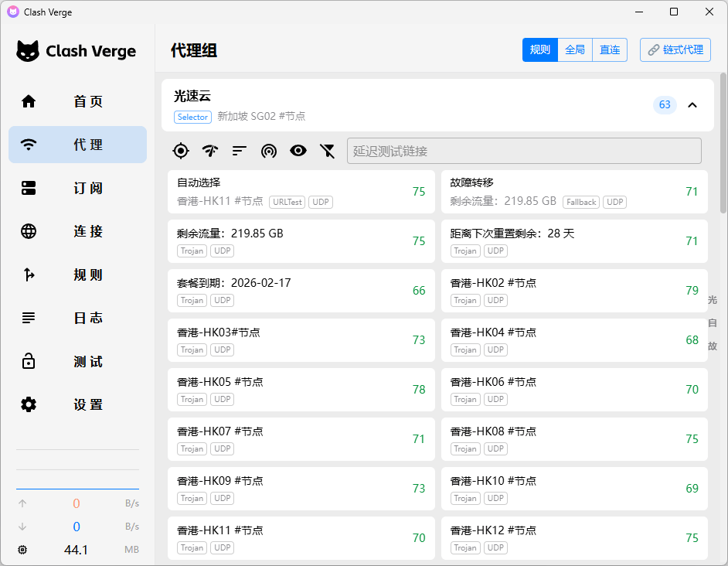The height and width of the screenshot is (566, 728).
Task: Switch to Direct (直连) mode
Action: [610, 50]
